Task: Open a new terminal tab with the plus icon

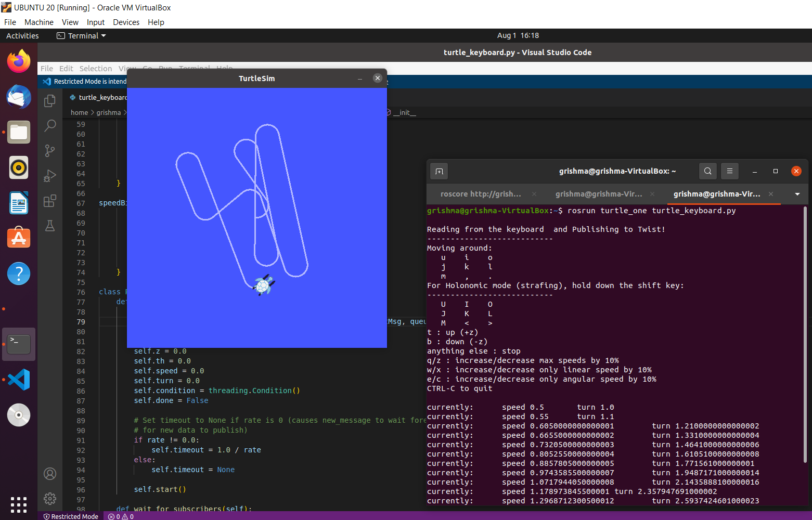Action: pyautogui.click(x=439, y=171)
